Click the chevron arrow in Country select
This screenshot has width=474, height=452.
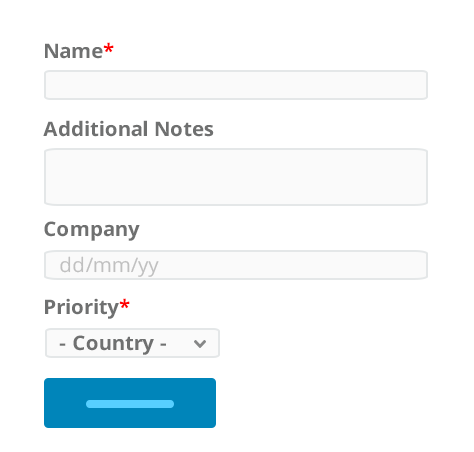pos(200,344)
